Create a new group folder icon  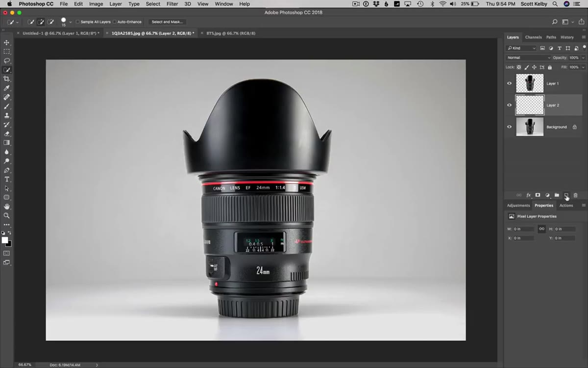pyautogui.click(x=557, y=195)
